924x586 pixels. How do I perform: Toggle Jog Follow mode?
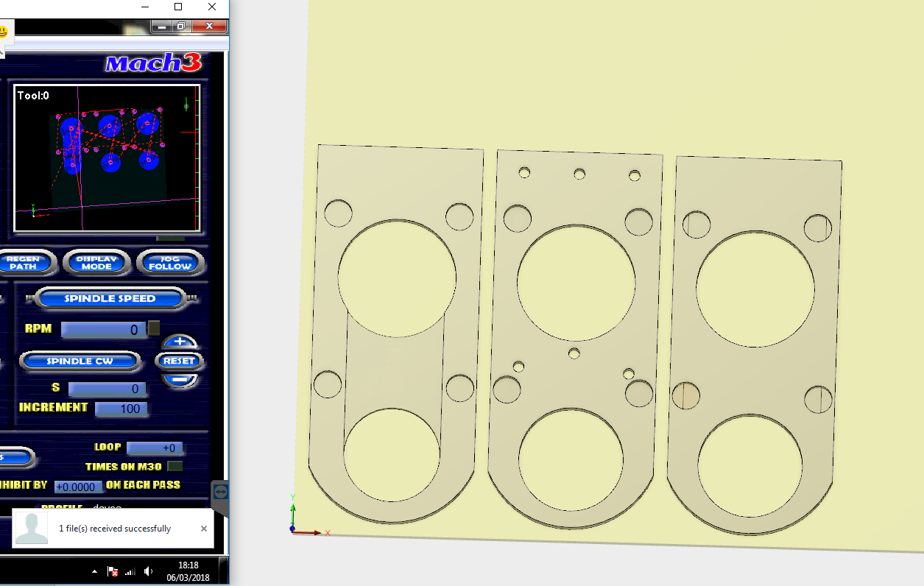point(170,262)
